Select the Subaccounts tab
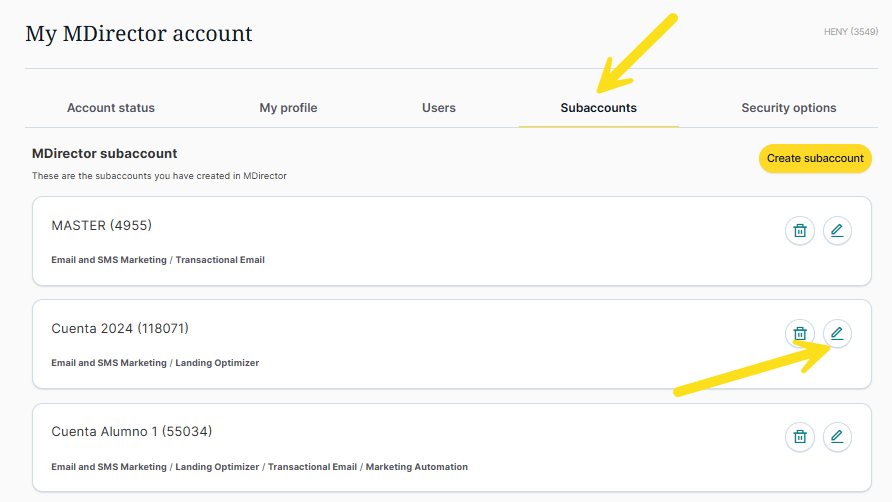 click(598, 108)
